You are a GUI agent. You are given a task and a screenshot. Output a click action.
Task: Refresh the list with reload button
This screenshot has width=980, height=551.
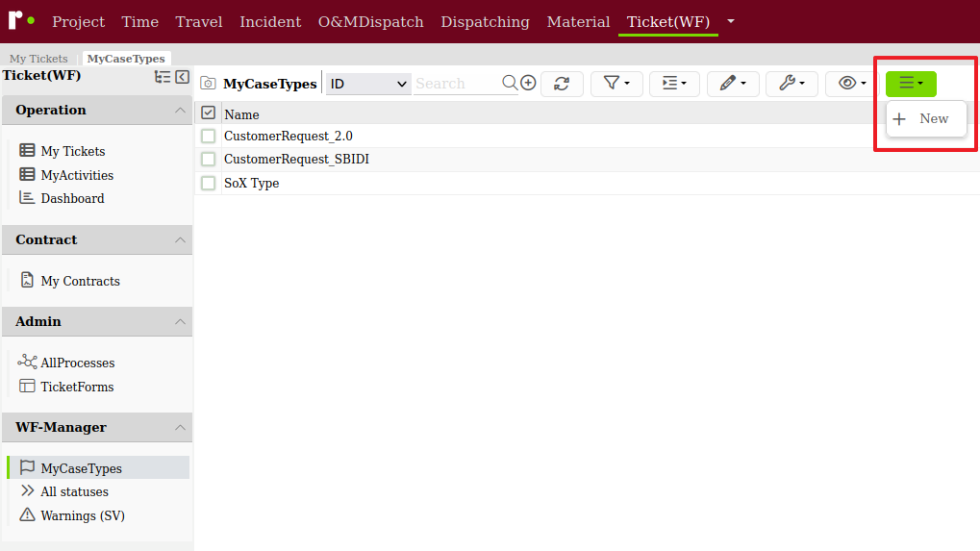(x=562, y=84)
